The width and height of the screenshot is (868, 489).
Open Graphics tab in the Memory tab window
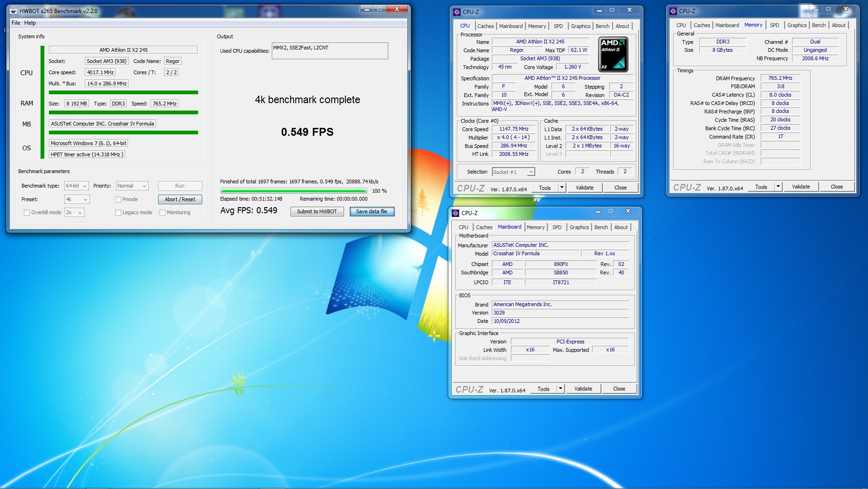point(797,25)
